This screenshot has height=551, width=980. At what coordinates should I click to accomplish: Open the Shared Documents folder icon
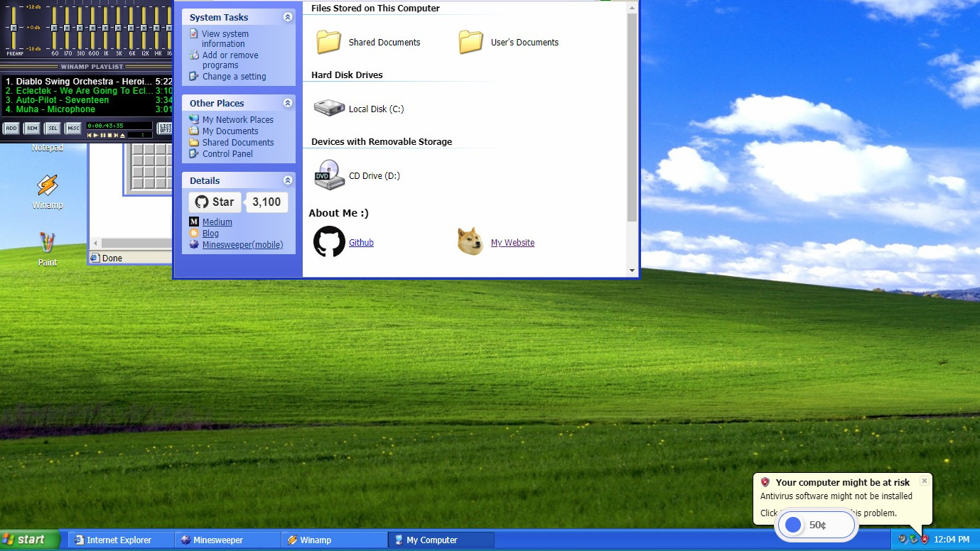click(x=328, y=42)
